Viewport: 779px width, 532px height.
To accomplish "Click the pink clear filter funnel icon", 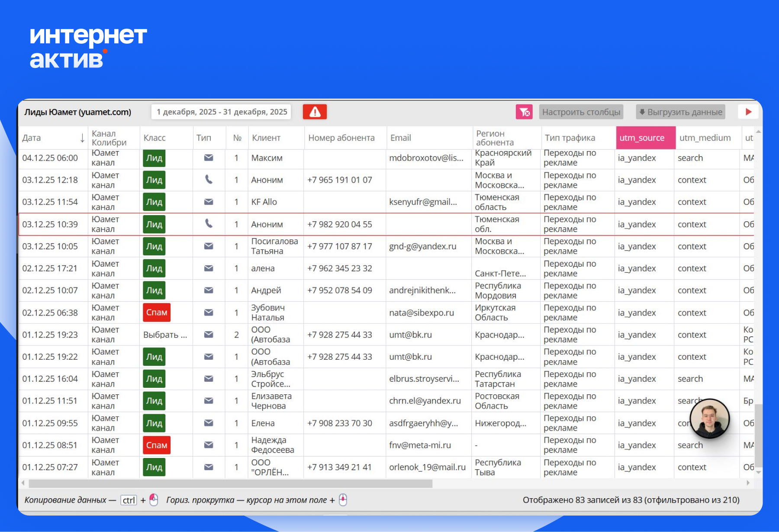I will [524, 112].
